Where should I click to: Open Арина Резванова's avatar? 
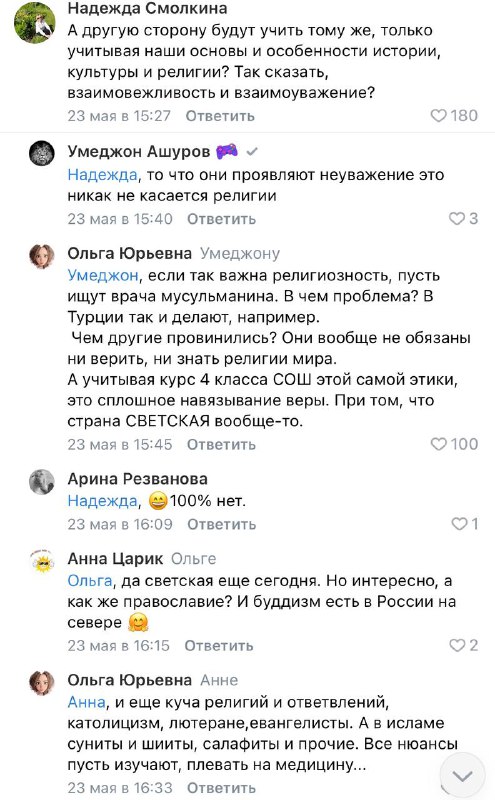click(41, 482)
